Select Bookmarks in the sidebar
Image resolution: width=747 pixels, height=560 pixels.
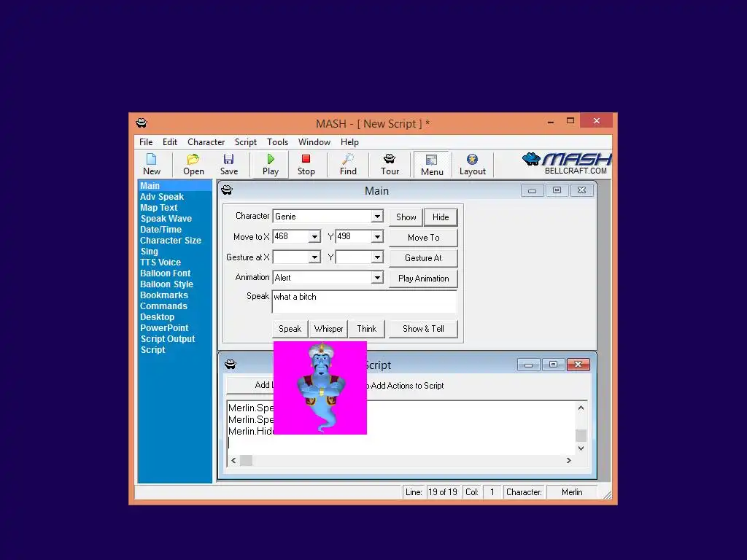[164, 295]
